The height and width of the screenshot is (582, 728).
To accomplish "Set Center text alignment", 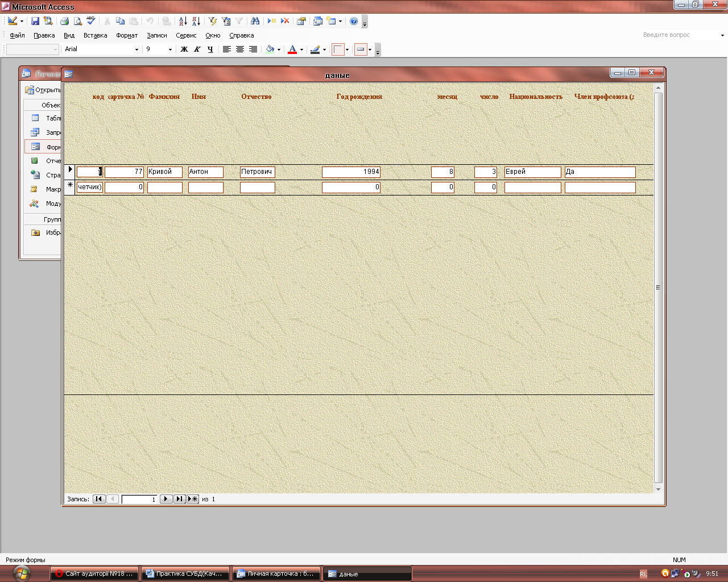I will (x=240, y=49).
